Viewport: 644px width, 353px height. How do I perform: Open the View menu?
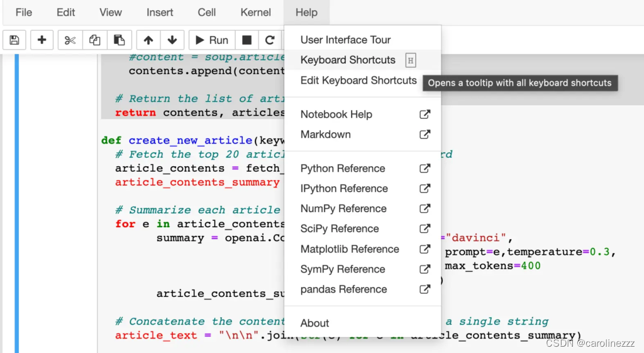tap(111, 13)
